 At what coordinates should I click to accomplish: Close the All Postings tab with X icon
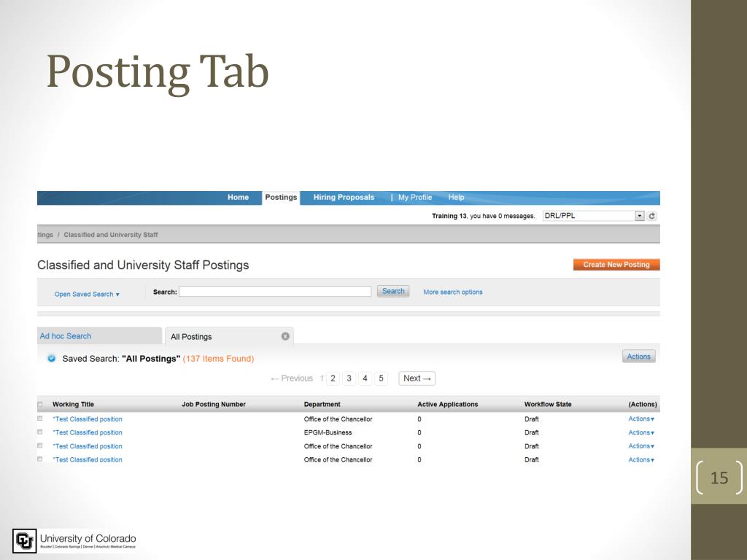click(285, 336)
